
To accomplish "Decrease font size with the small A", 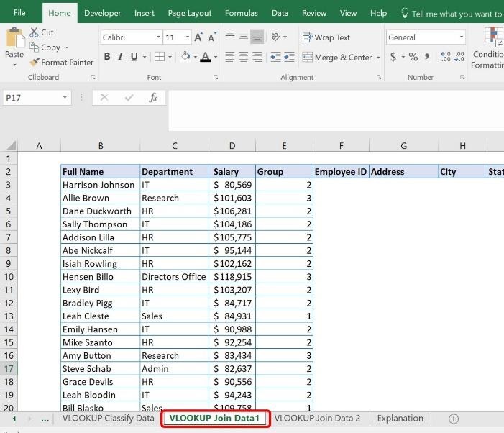I will click(212, 37).
